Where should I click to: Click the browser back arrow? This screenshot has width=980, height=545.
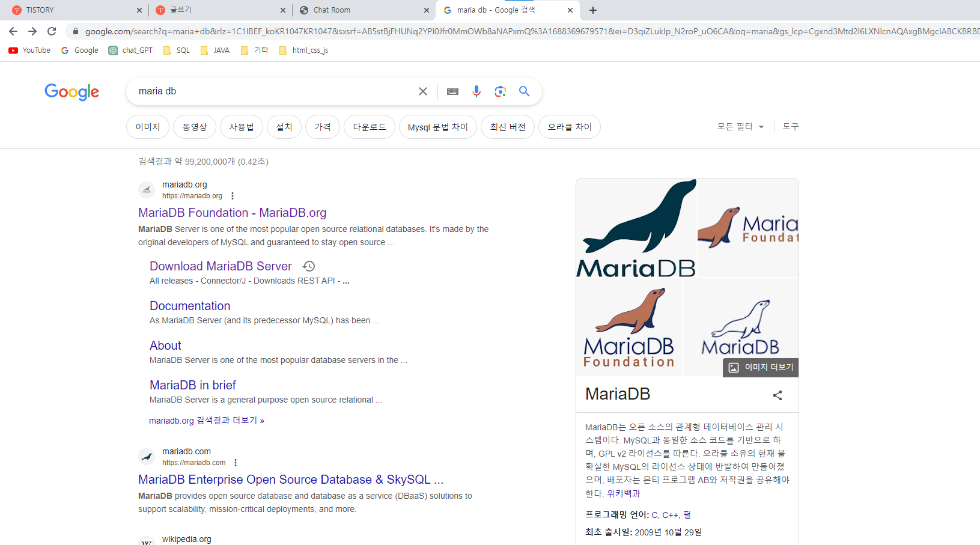tap(13, 31)
